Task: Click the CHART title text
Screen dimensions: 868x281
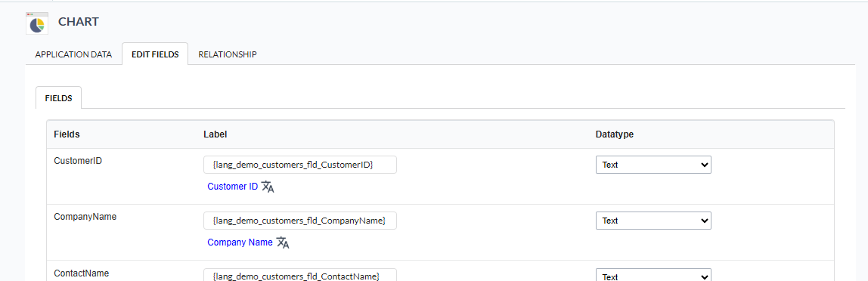Action: point(79,22)
